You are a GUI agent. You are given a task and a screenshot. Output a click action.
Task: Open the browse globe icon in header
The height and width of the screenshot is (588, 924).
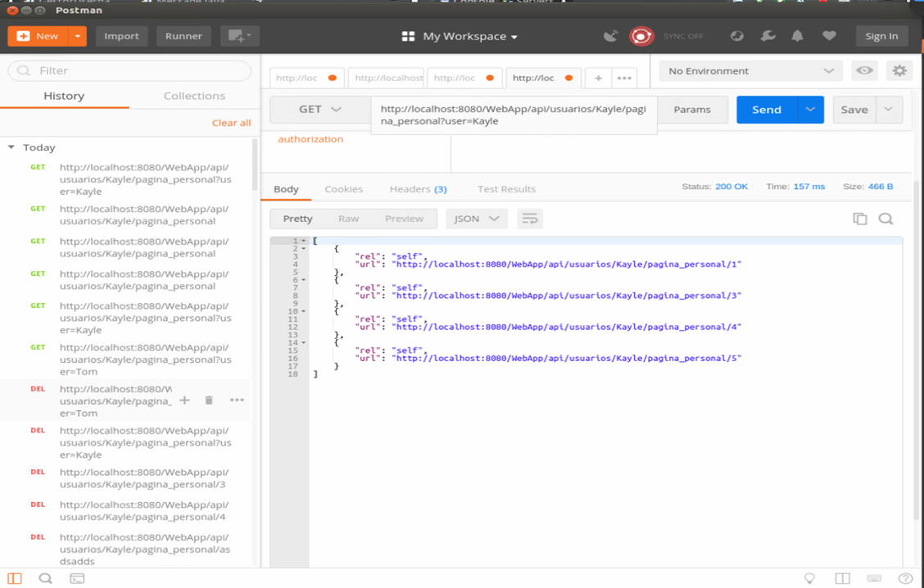[x=736, y=36]
